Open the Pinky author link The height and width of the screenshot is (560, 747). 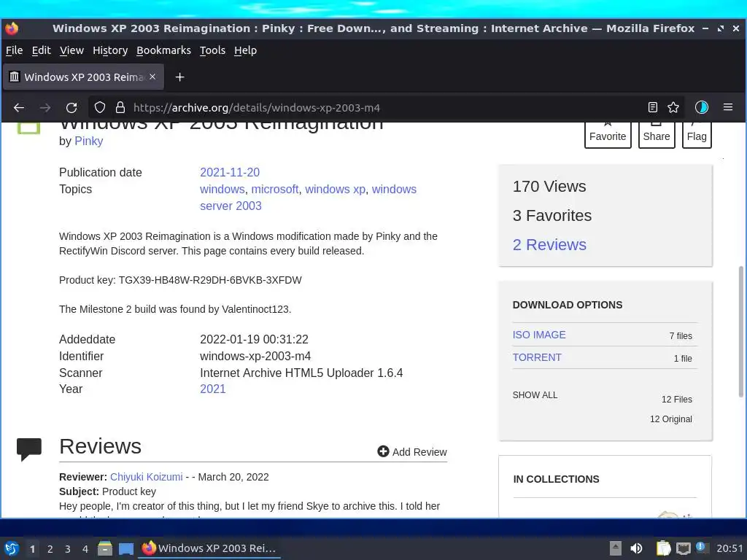pos(88,141)
